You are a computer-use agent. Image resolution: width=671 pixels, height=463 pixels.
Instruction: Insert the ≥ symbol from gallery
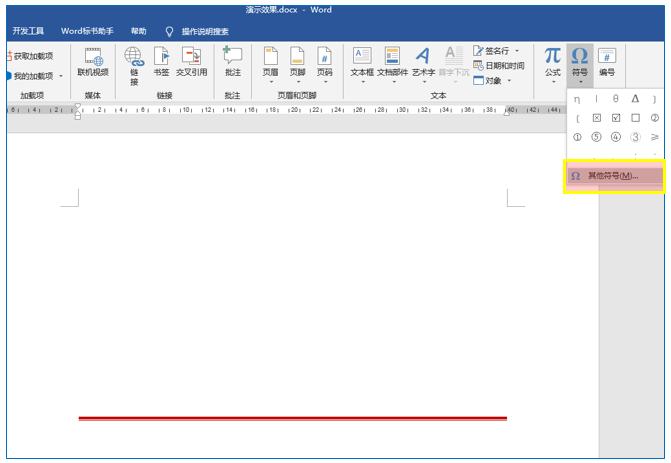coord(654,137)
